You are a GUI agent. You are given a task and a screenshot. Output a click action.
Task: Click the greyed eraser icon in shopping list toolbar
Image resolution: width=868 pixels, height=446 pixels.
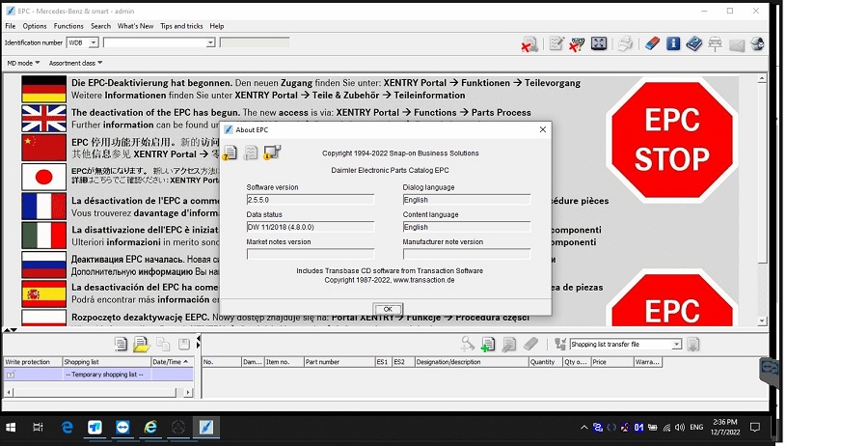[x=530, y=344]
